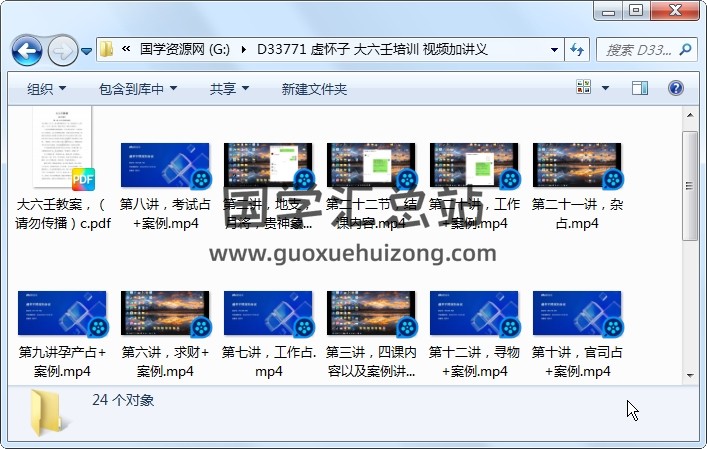Click film reel badge on 第十二讲 video
This screenshot has height=449, width=707.
tap(510, 328)
